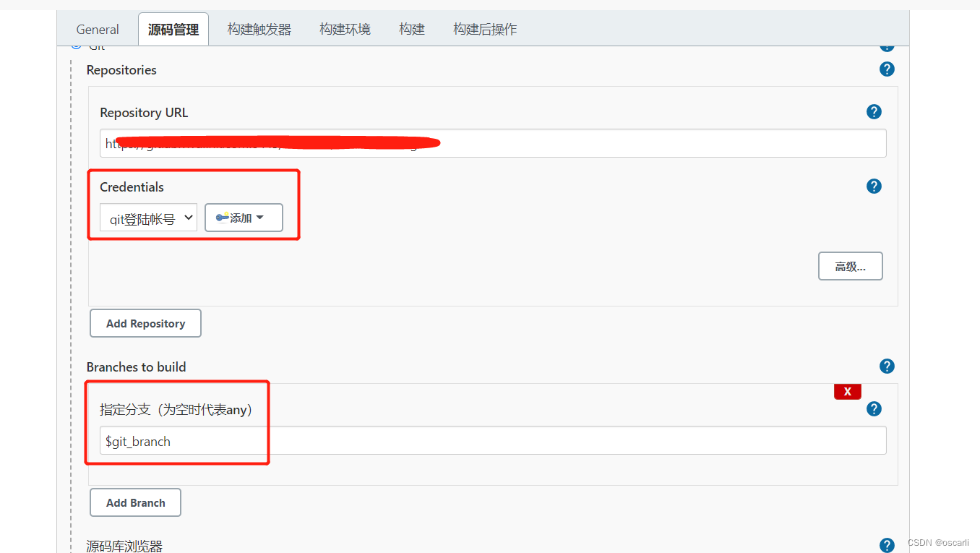Select the Git radio button

click(x=77, y=44)
